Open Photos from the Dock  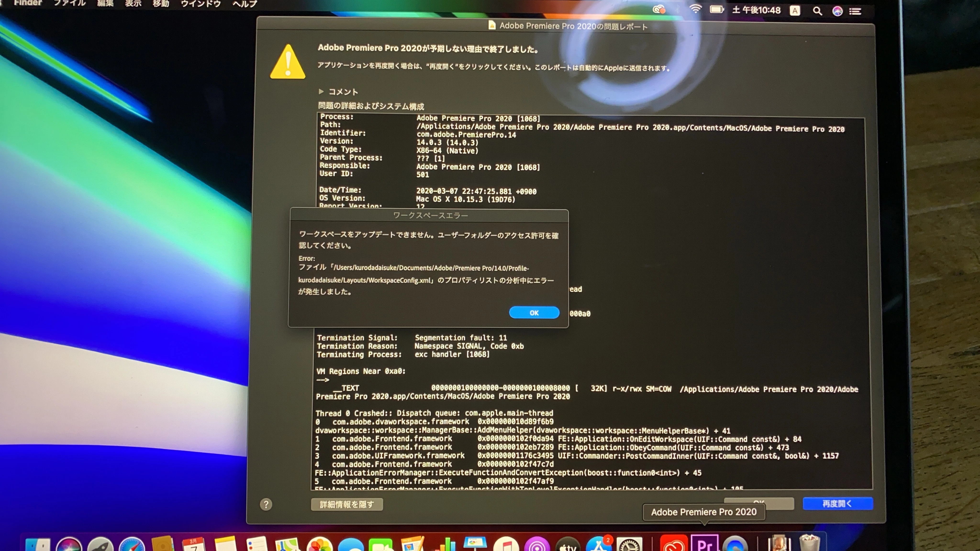coord(320,544)
